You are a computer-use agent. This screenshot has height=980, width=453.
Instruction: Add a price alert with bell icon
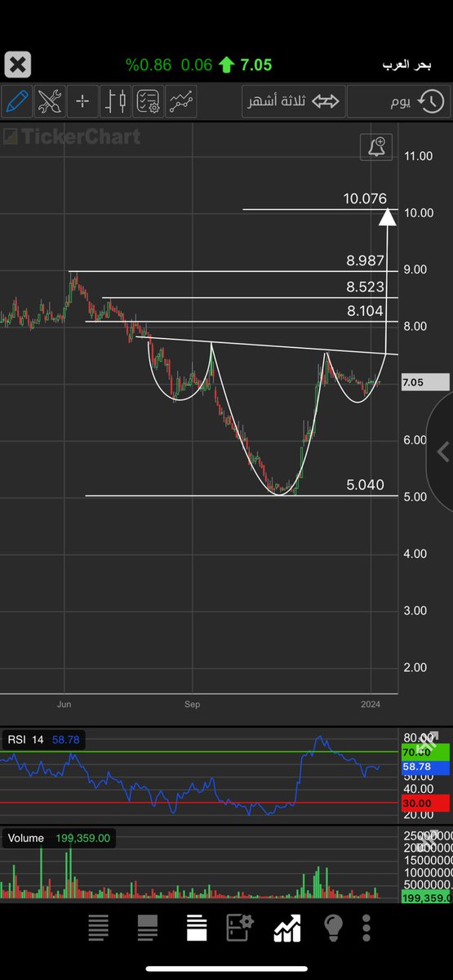(377, 147)
